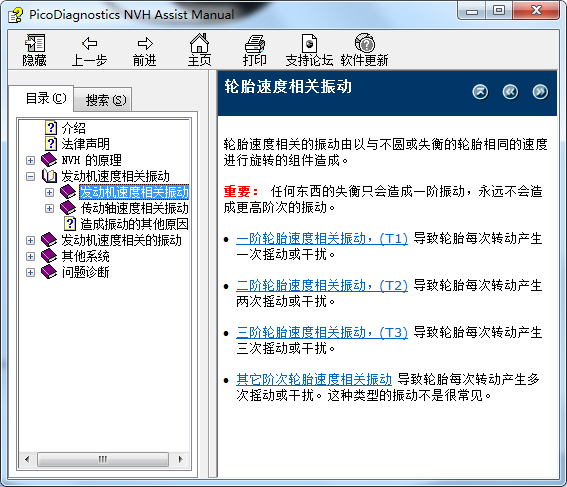The width and height of the screenshot is (567, 487).
Task: Click the 隐藏 (Hide) toolbar icon
Action: [x=35, y=44]
